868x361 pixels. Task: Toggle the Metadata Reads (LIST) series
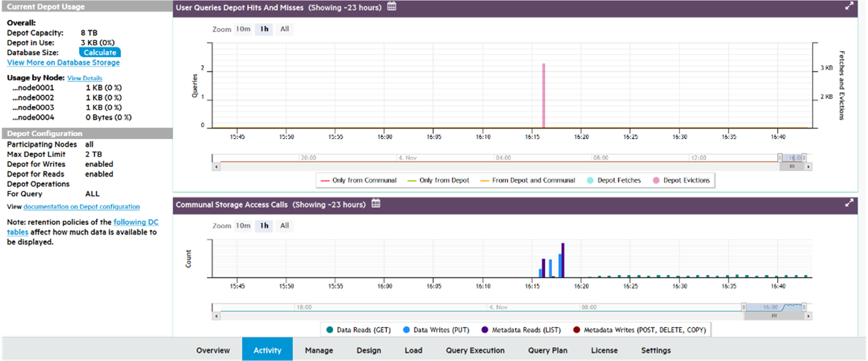pos(525,330)
